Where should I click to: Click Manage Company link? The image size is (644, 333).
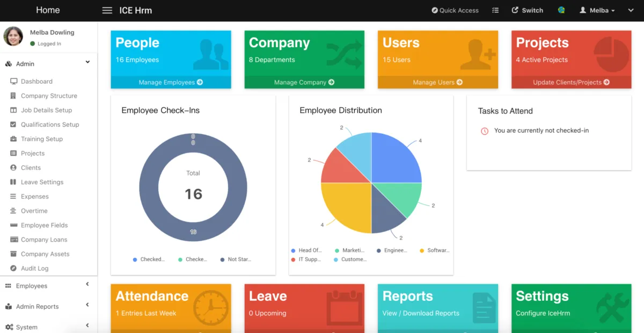(x=304, y=82)
